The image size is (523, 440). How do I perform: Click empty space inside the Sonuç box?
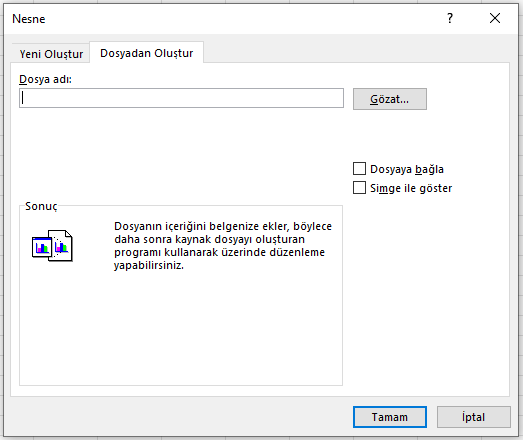(x=180, y=330)
